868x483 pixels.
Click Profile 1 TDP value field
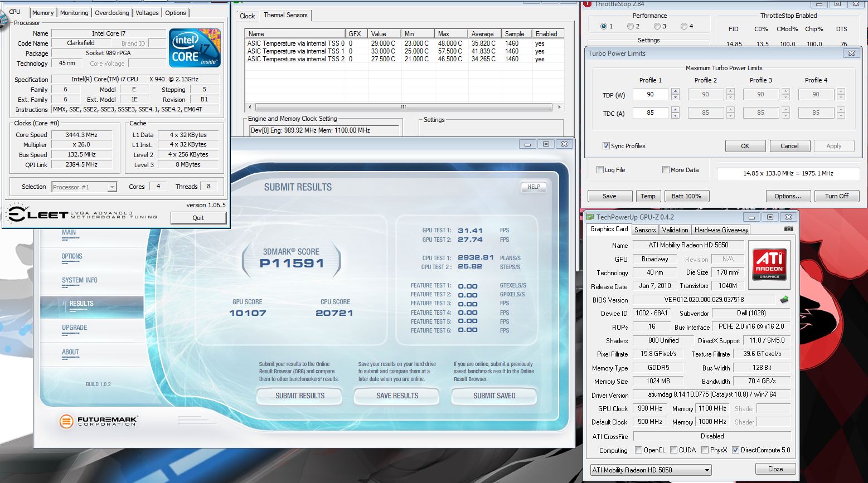(650, 95)
